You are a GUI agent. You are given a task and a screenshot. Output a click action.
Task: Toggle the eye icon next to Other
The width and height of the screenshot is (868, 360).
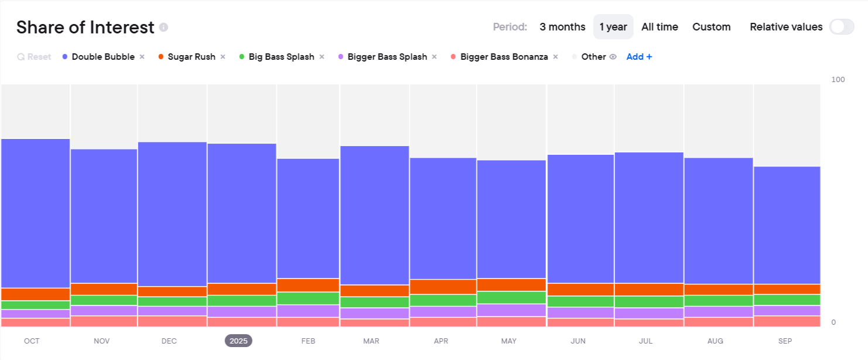613,57
